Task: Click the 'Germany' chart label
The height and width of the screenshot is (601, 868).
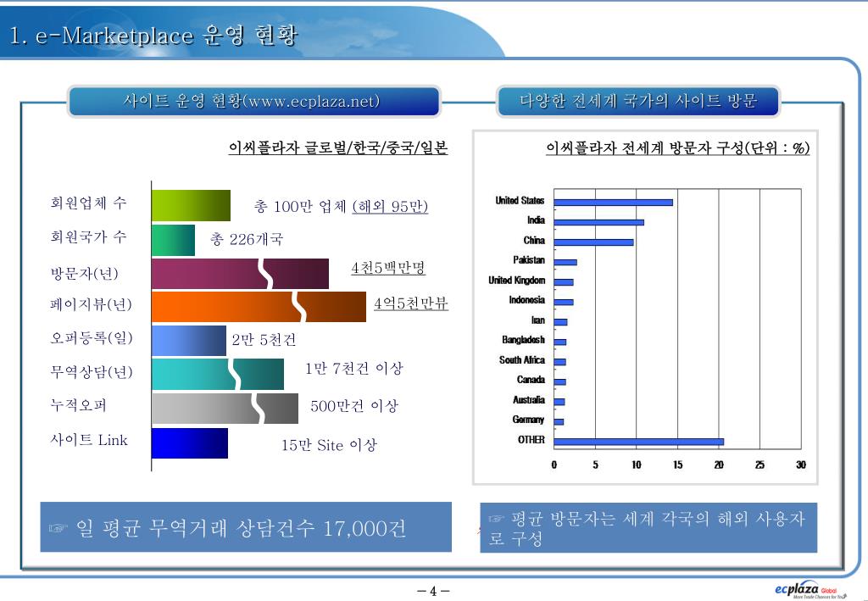Action: click(528, 420)
